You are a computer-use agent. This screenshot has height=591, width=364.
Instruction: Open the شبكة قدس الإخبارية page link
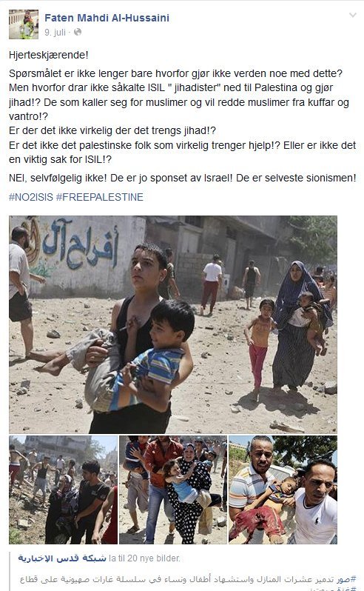click(62, 558)
